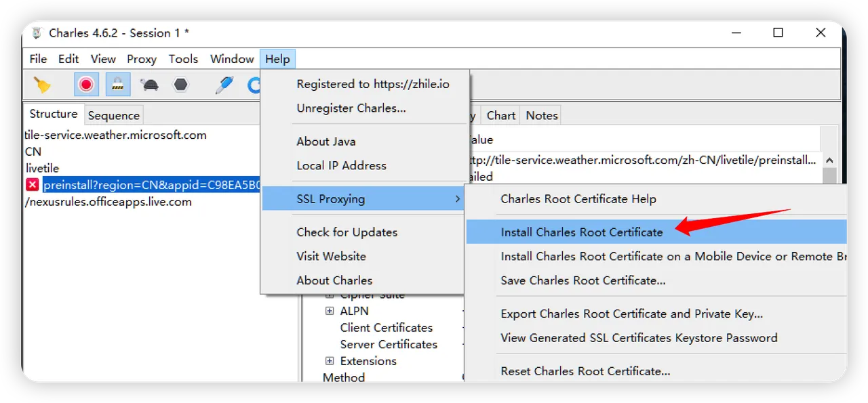Open the Proxy menu
Screen dimensions: 868x403
142,59
